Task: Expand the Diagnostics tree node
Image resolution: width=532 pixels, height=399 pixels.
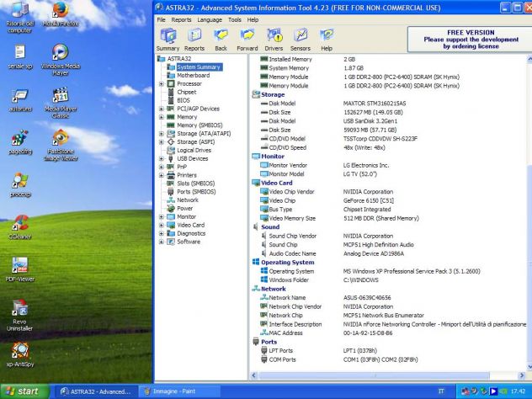Action: click(x=162, y=233)
